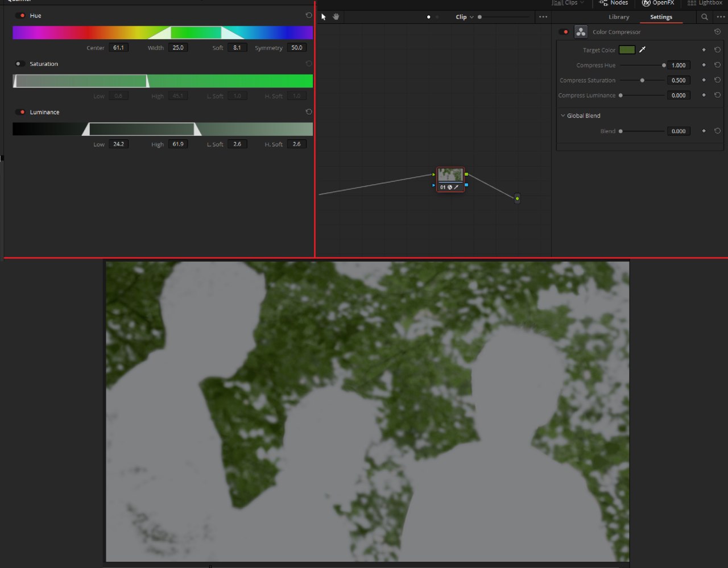Open the Clip mode dropdown

click(x=465, y=17)
